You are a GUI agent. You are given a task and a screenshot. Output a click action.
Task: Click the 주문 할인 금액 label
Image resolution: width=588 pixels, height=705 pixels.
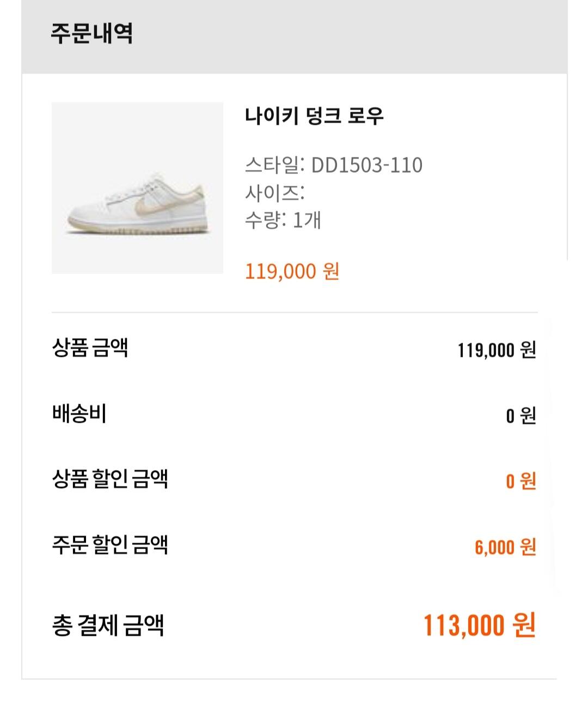coord(109,545)
